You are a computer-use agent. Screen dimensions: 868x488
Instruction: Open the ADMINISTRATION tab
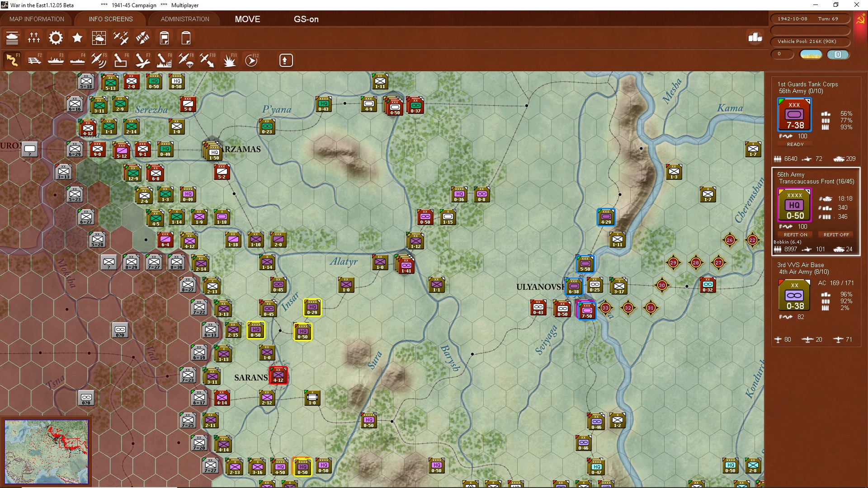point(185,19)
